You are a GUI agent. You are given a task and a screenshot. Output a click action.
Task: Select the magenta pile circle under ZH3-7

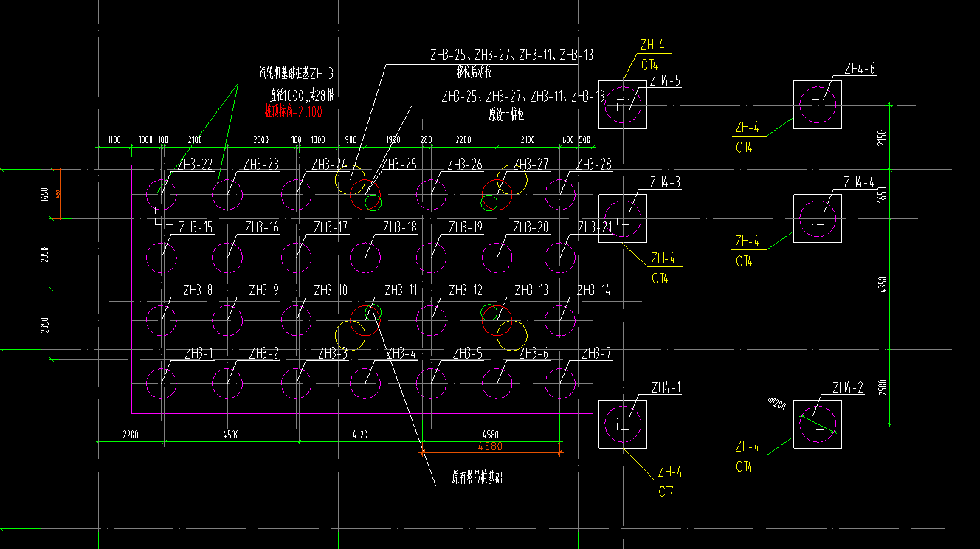pos(561,383)
